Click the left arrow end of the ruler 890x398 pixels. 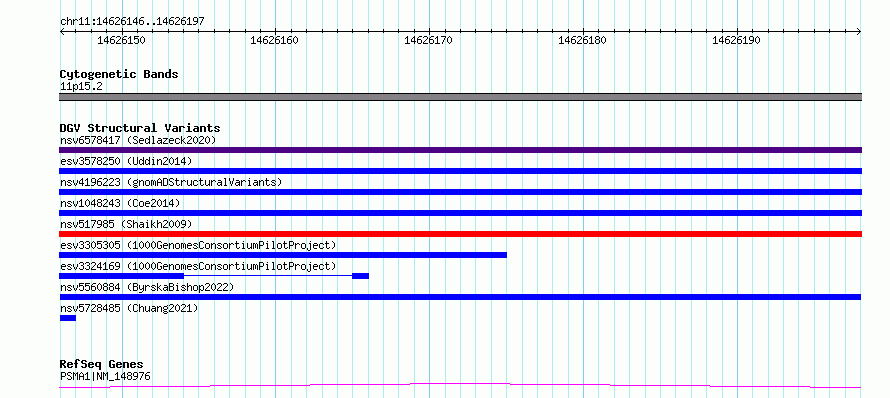point(62,32)
